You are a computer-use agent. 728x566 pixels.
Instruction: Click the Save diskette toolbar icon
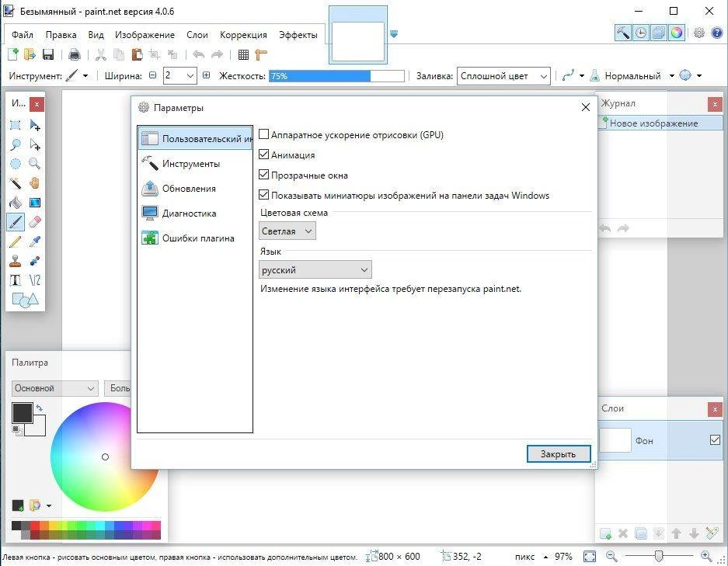pyautogui.click(x=48, y=55)
